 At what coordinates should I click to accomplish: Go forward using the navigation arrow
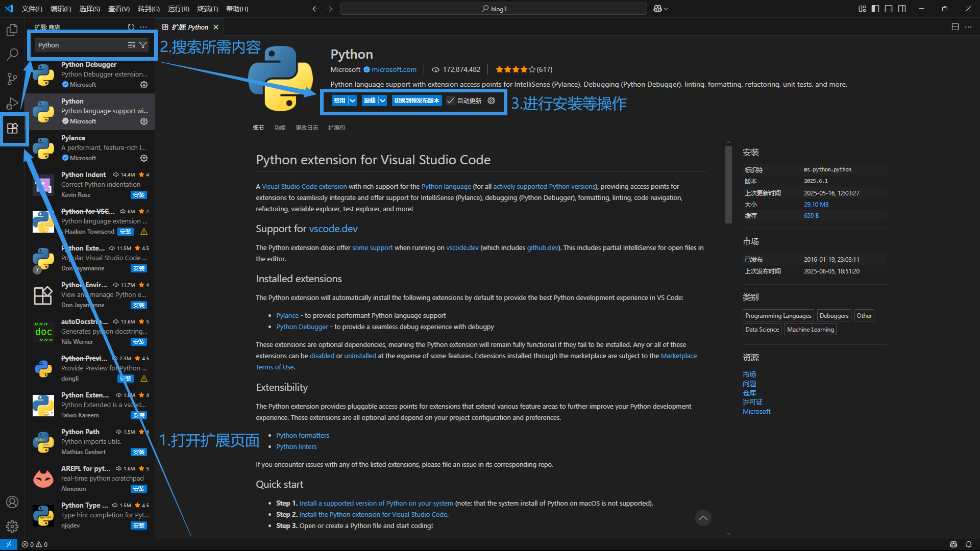coord(329,9)
